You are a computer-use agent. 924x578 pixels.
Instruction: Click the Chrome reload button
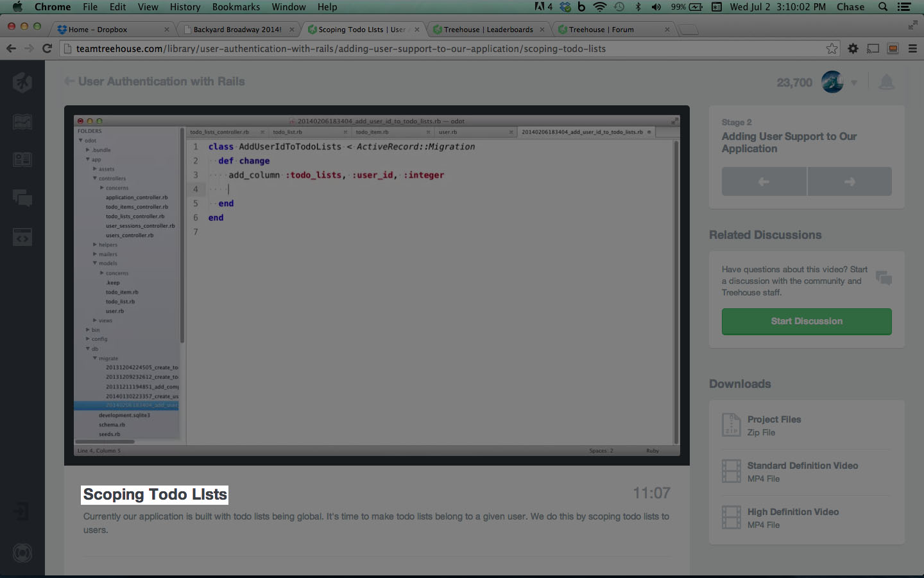click(x=47, y=49)
